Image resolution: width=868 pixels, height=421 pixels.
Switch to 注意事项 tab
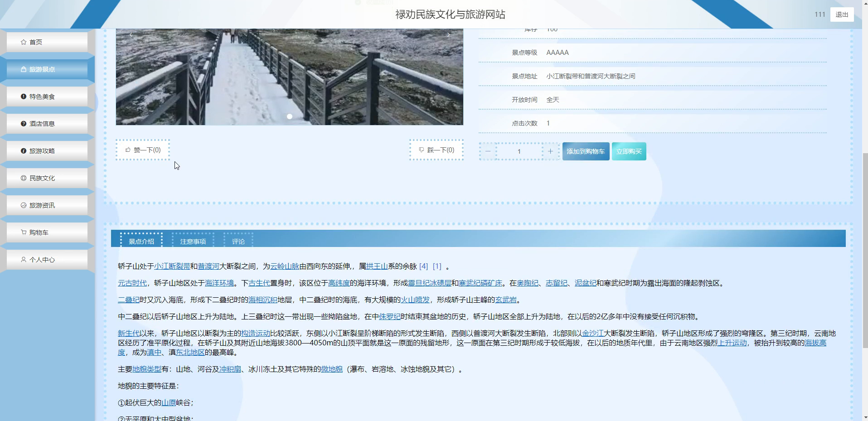tap(193, 240)
